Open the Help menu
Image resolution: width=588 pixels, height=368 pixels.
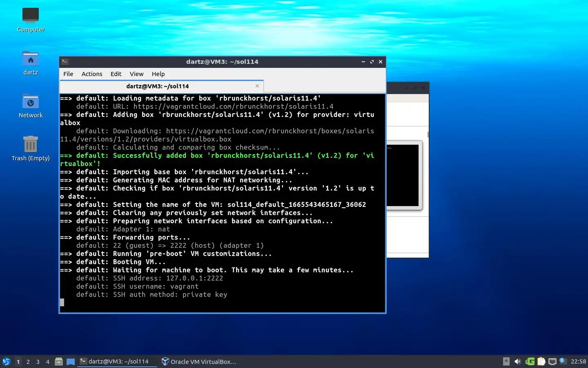(158, 74)
